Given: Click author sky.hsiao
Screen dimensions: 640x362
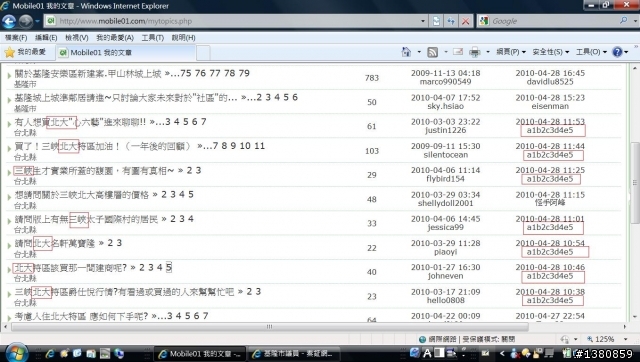Looking at the screenshot, I should click(x=445, y=106).
